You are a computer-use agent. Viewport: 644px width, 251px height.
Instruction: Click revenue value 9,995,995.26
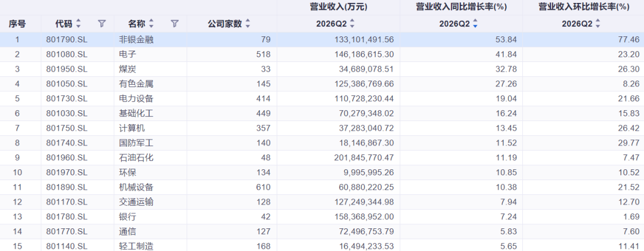point(369,172)
